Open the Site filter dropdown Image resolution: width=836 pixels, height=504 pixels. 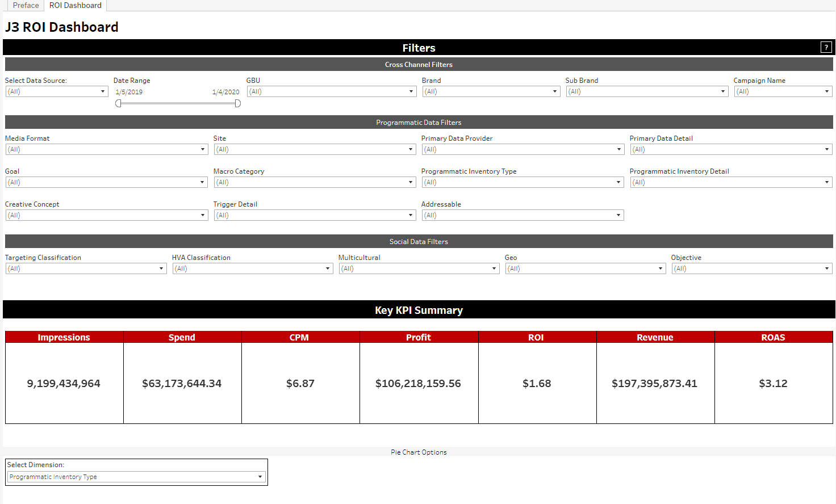tap(315, 149)
